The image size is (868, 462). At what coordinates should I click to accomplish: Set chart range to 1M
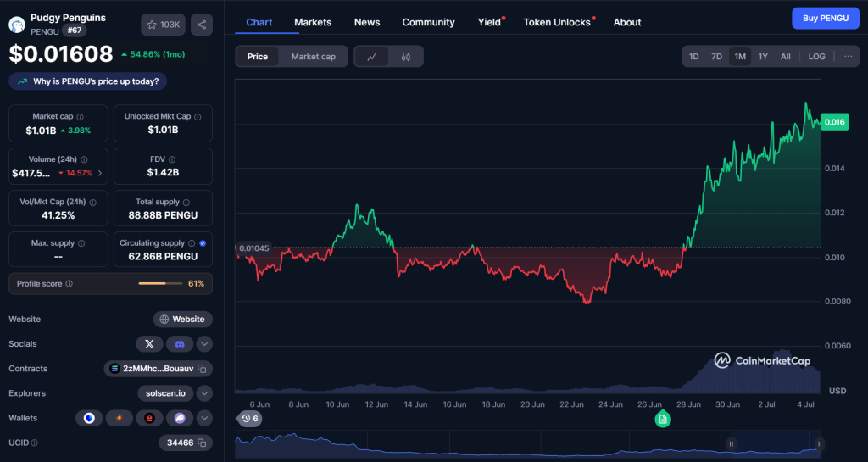739,57
